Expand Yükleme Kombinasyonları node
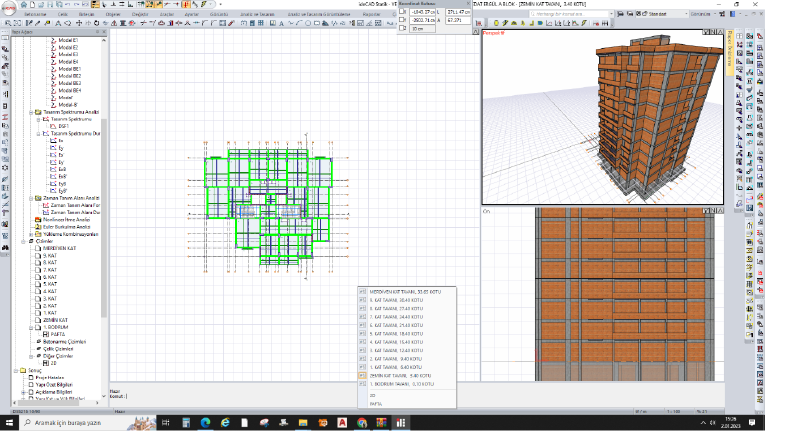 coord(31,235)
